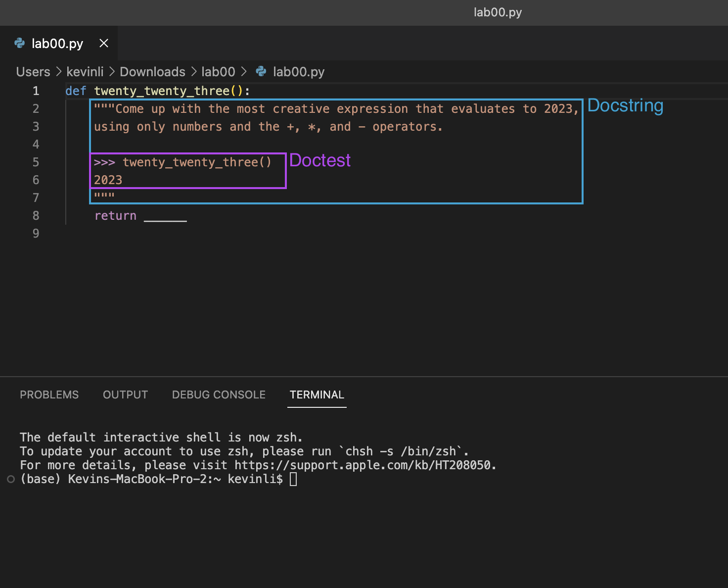
Task: Open the lab00 folder breadcrumb
Action: tap(218, 72)
